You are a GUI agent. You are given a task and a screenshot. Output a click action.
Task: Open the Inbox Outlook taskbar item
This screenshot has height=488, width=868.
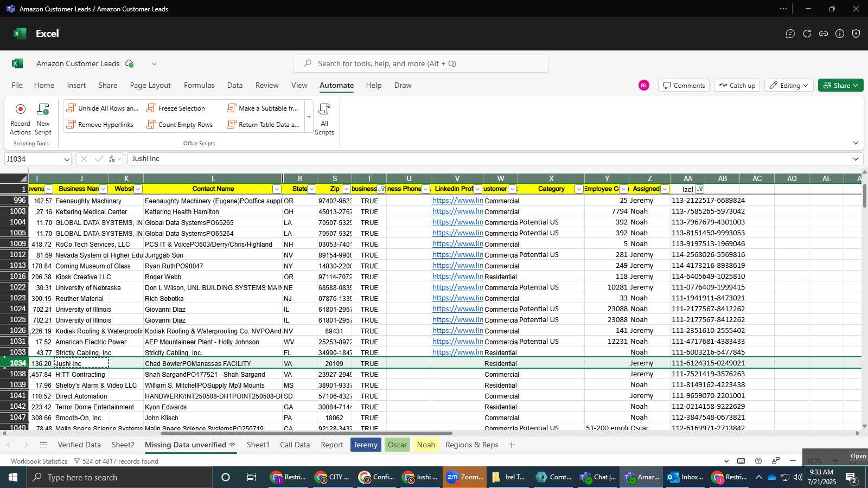tap(685, 477)
